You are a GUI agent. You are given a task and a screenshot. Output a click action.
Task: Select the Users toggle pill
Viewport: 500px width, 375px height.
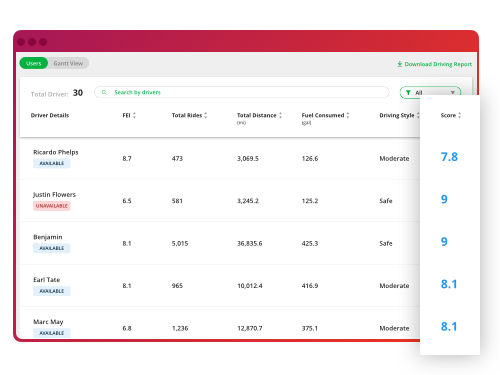click(34, 63)
